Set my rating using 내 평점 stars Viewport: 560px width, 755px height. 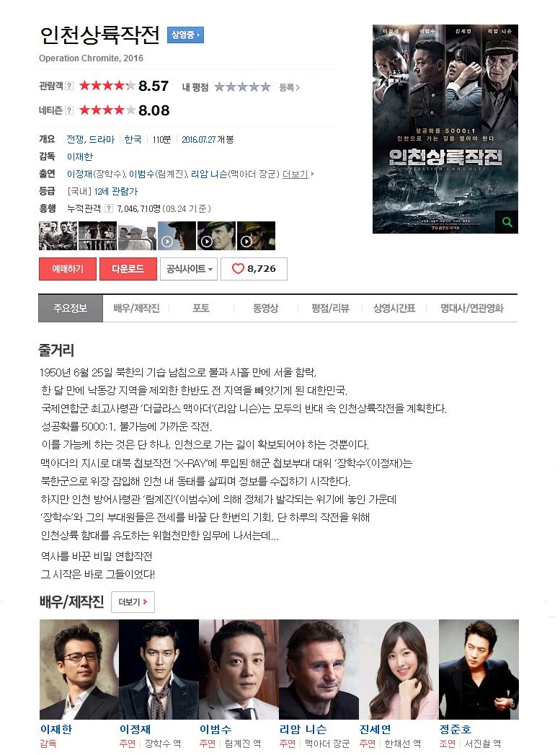pyautogui.click(x=242, y=87)
